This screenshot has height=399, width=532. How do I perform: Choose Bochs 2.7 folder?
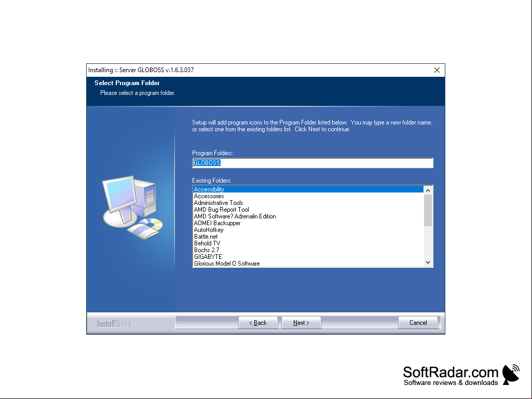coord(308,250)
